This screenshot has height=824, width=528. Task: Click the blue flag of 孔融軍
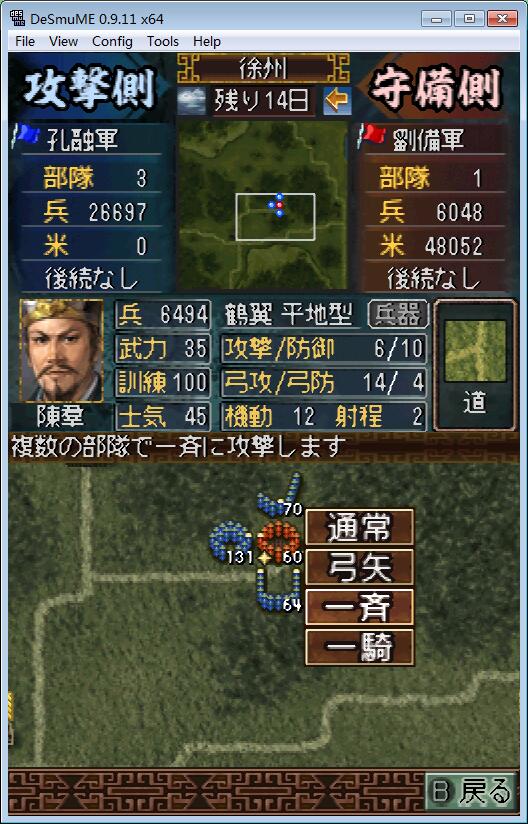[x=26, y=135]
